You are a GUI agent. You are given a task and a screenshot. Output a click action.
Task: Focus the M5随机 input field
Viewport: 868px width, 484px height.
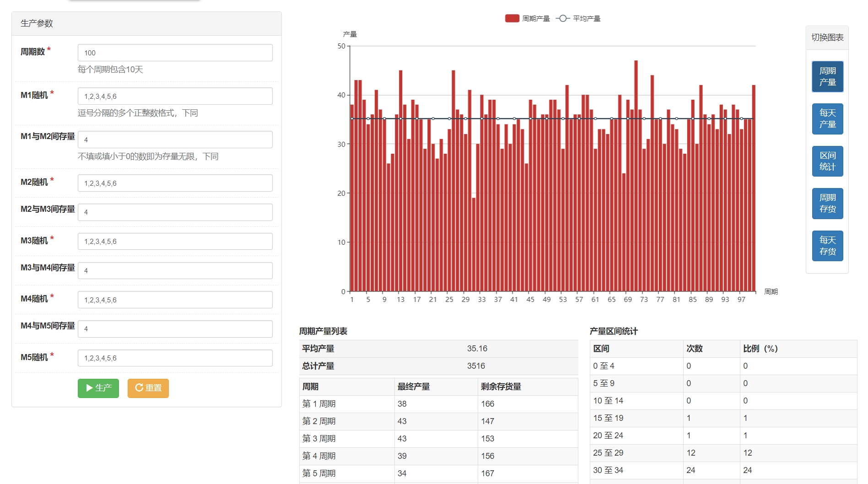[175, 358]
